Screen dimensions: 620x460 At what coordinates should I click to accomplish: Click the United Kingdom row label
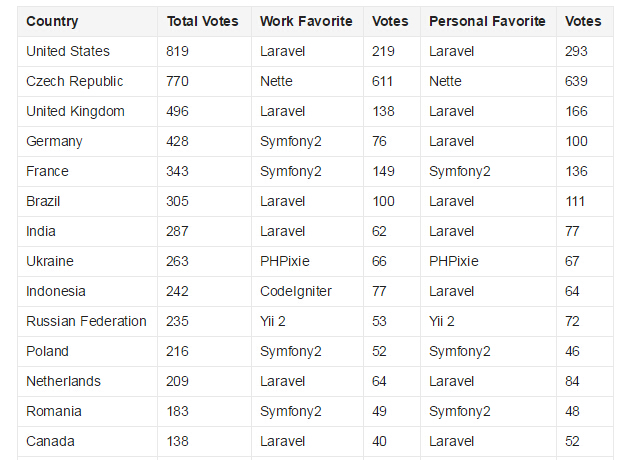75,111
